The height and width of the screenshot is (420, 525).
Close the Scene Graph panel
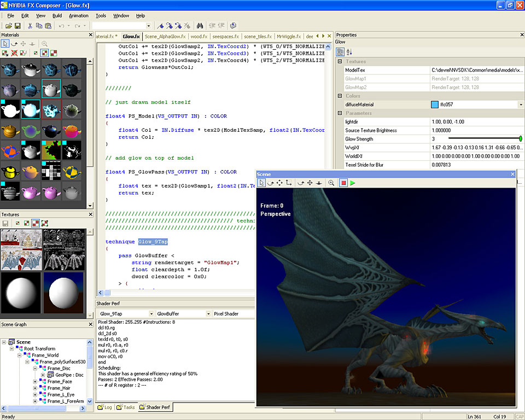(90, 324)
